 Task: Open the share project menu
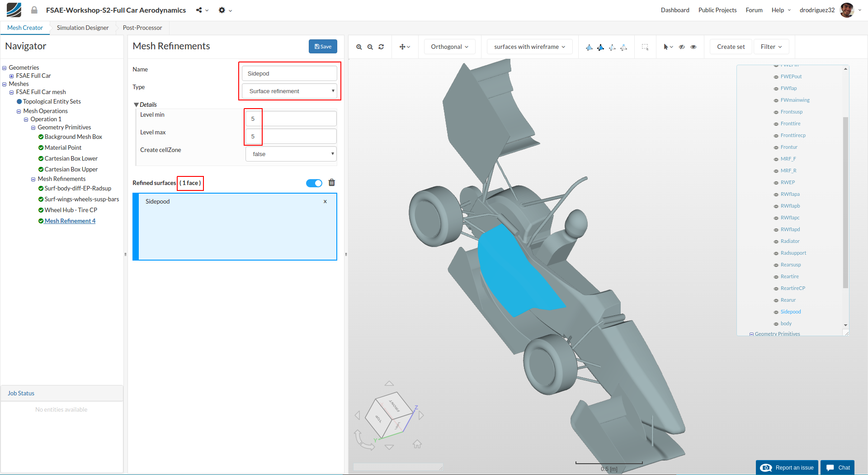pyautogui.click(x=202, y=10)
